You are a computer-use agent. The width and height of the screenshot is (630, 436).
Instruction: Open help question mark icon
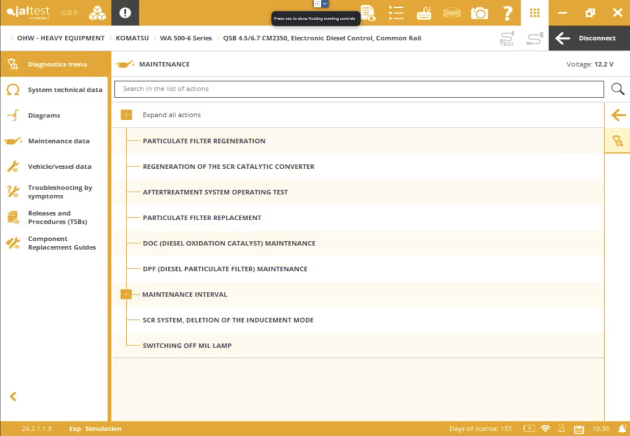[x=507, y=13]
